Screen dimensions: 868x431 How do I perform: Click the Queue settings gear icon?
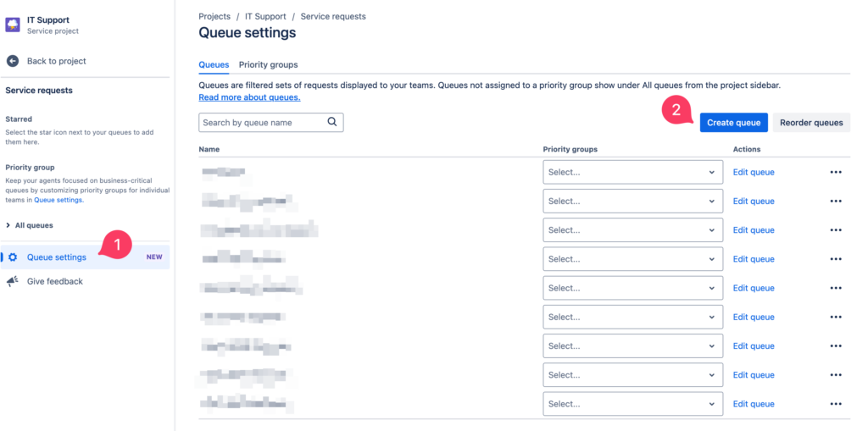[x=13, y=257]
